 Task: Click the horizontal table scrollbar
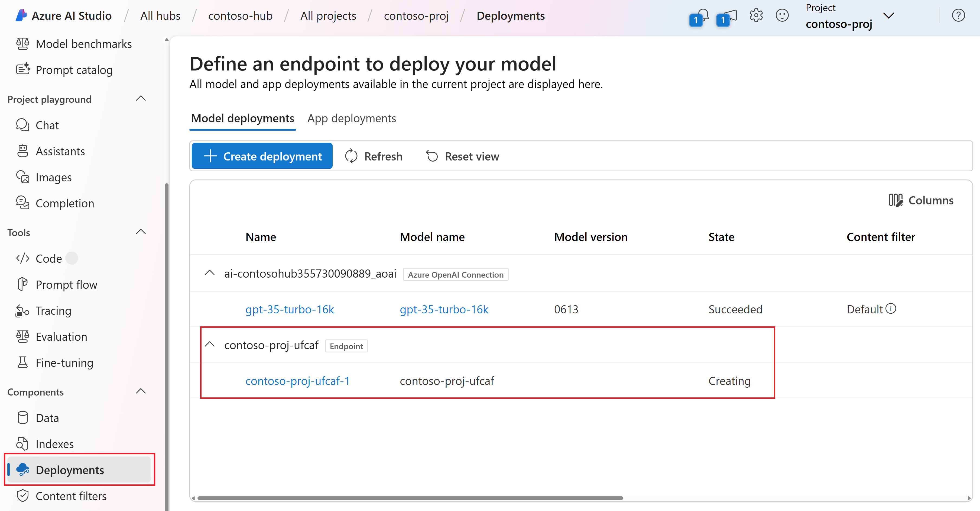(x=410, y=498)
